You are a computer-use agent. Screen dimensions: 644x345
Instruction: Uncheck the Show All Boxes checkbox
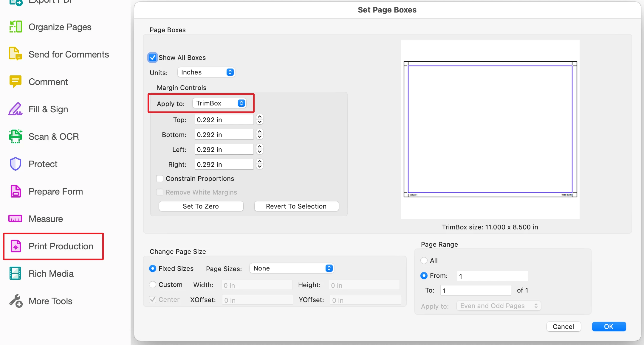[153, 57]
